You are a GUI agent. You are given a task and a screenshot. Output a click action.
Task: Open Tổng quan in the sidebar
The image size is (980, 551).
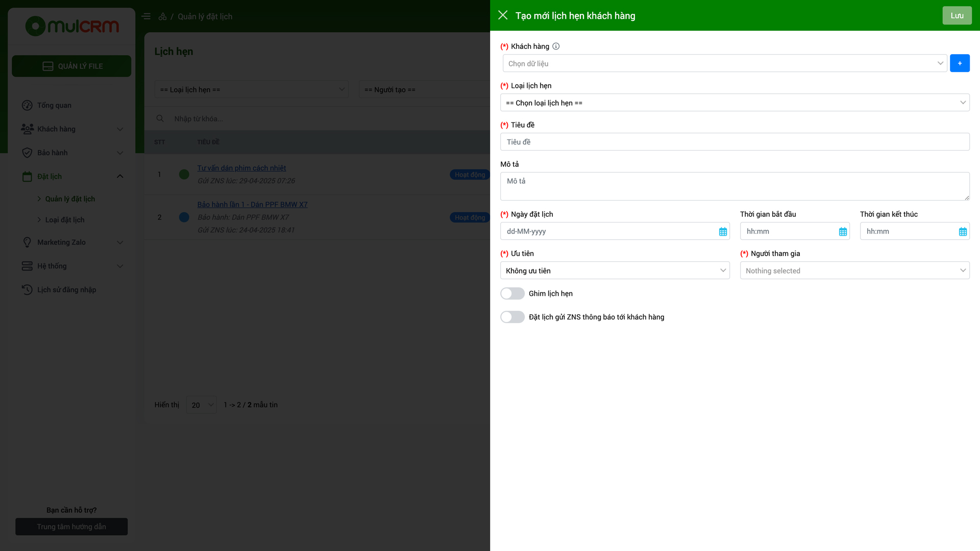pos(54,105)
